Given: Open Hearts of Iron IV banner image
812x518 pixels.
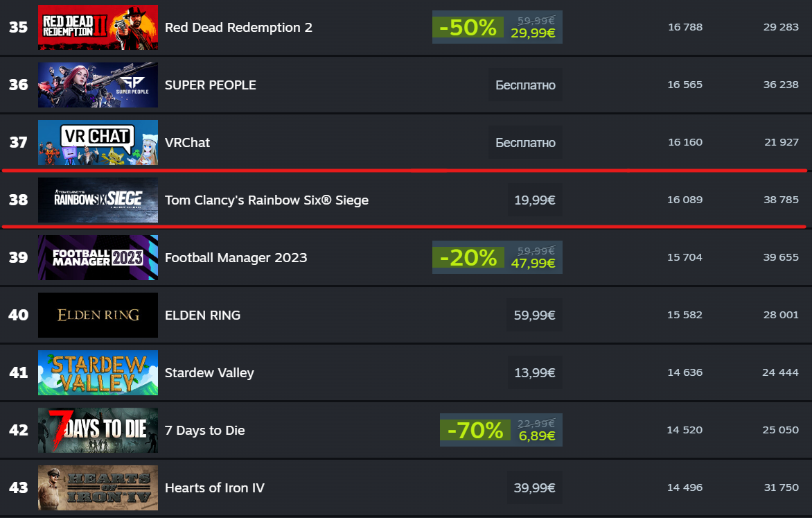Looking at the screenshot, I should coord(98,488).
